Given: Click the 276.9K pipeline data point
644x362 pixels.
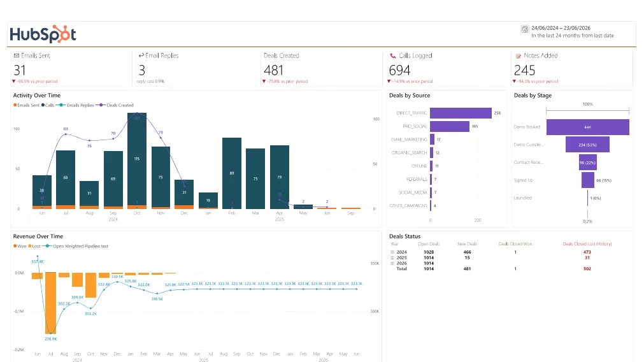Looking at the screenshot, I should (x=51, y=333).
